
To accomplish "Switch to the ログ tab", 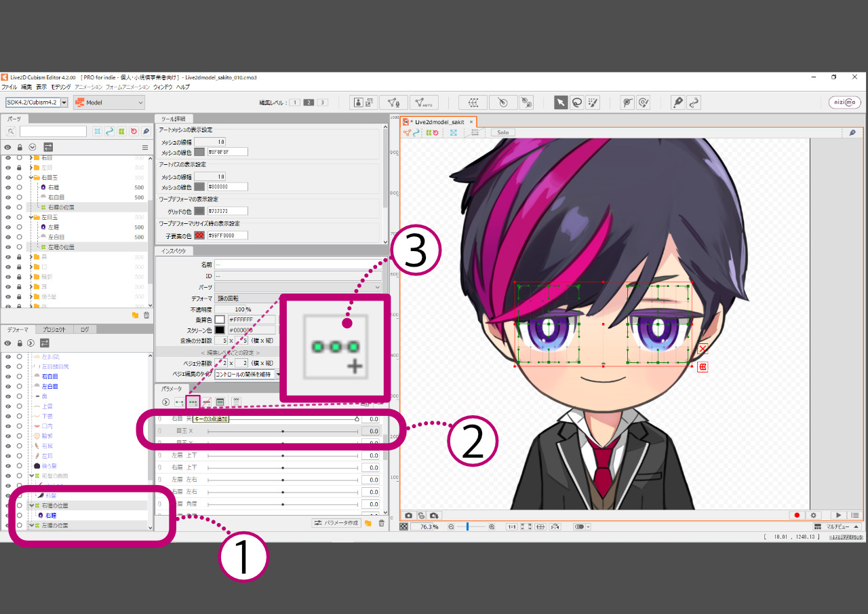I will pyautogui.click(x=84, y=329).
